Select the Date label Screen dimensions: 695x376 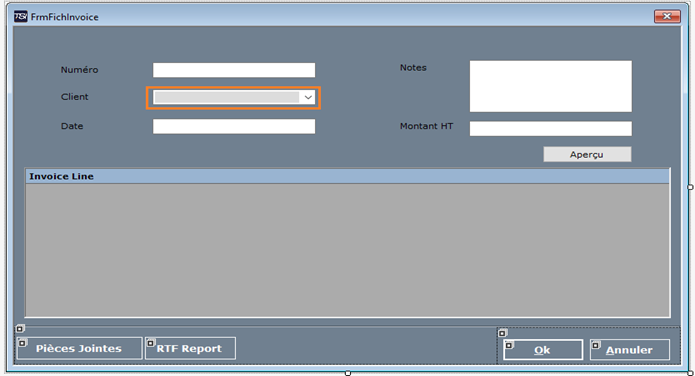(72, 126)
